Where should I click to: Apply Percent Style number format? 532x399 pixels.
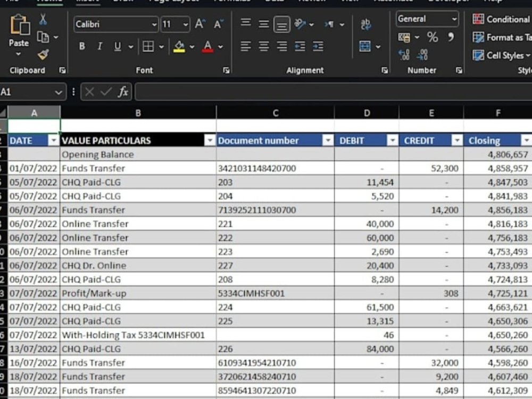click(x=432, y=37)
